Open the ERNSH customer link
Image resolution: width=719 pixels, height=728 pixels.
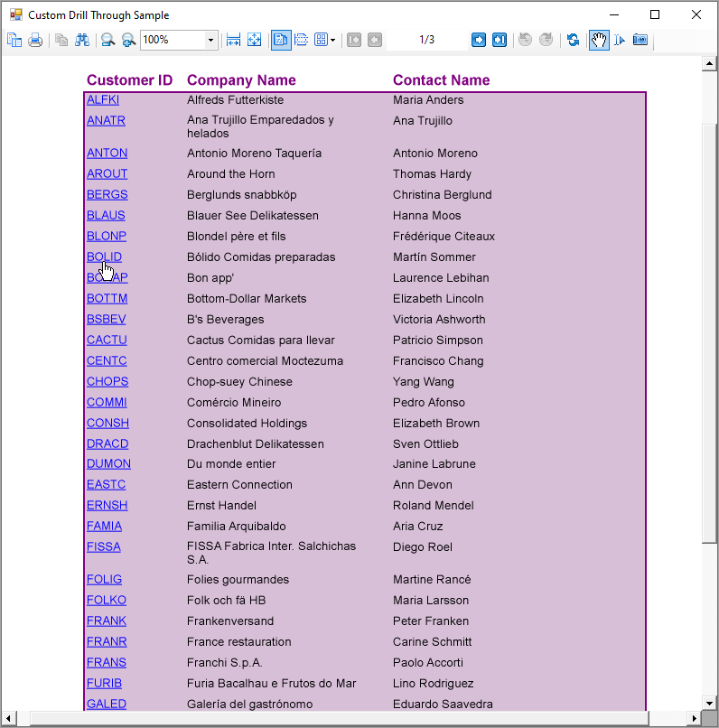click(x=107, y=505)
